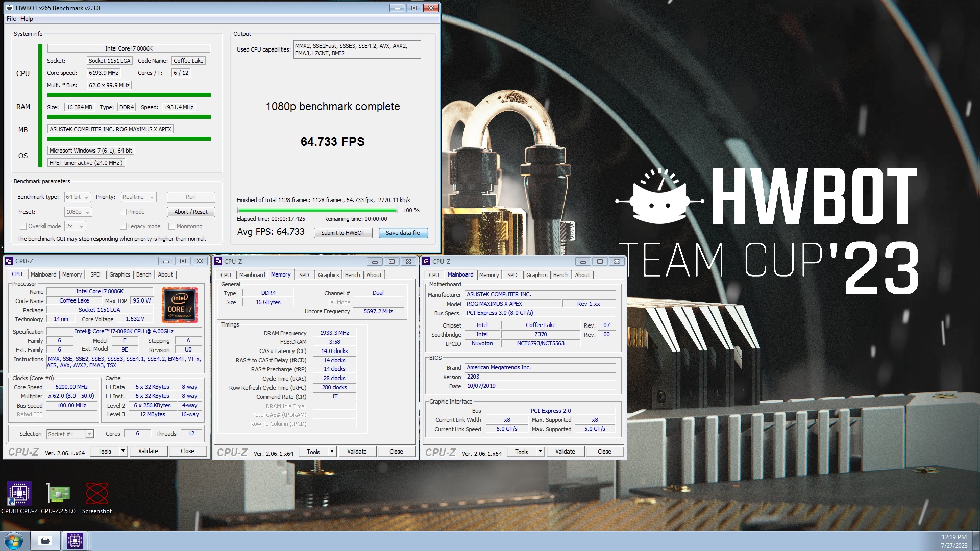Maximize the HWBOT x265 Benchmark window

coord(414,8)
